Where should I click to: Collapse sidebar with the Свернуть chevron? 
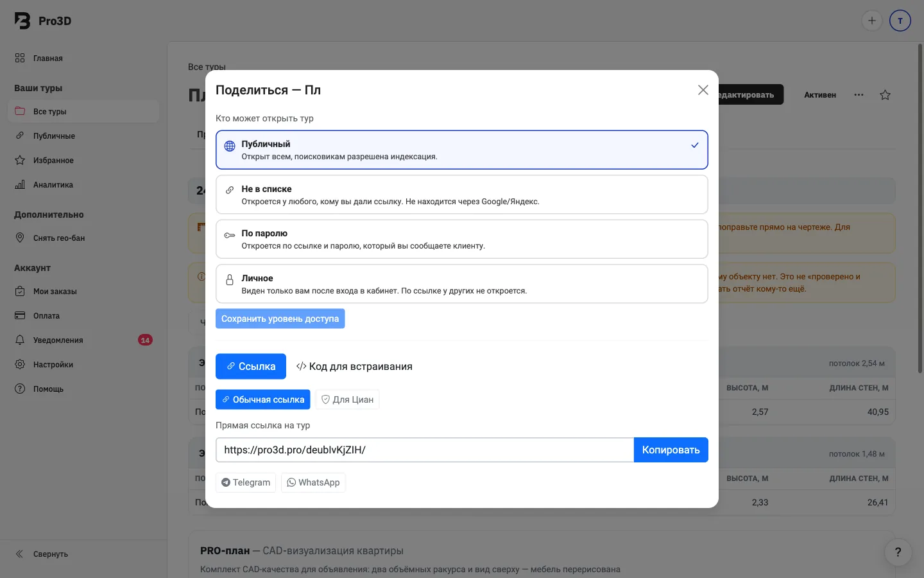click(x=19, y=554)
